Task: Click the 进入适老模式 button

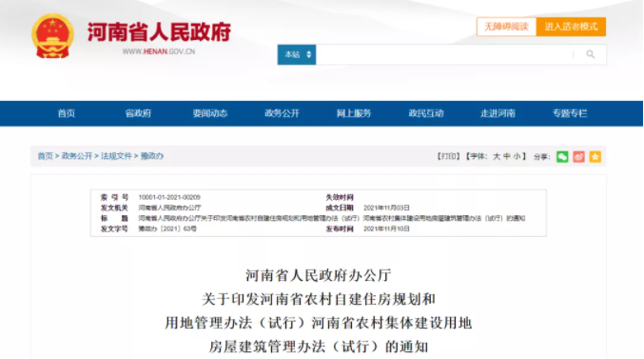Action: (571, 27)
